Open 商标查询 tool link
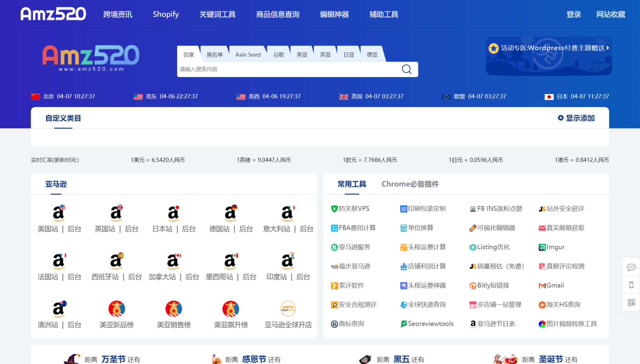The image size is (640, 364). [347, 324]
